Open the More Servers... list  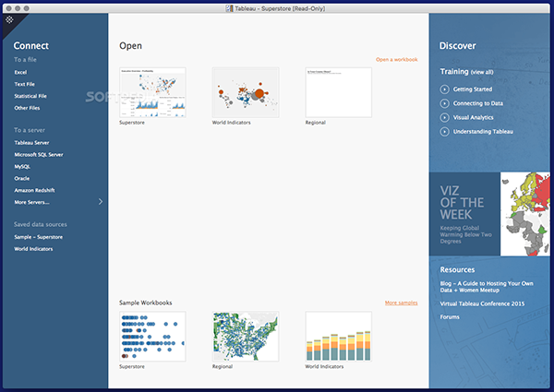[x=31, y=202]
